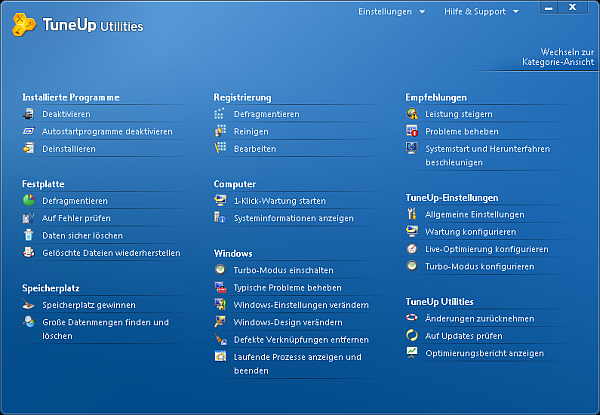Open Systeminformationen anzeigen link

tap(293, 218)
